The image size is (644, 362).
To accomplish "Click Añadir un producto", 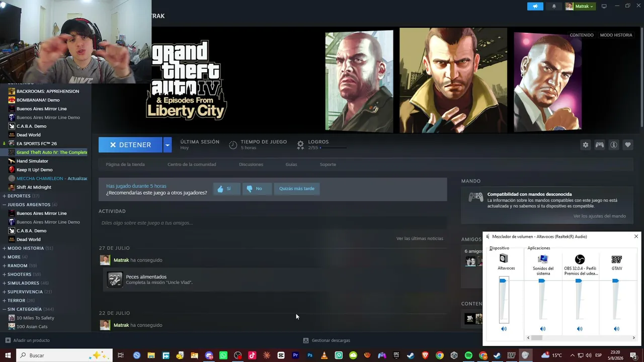I will tap(28, 340).
